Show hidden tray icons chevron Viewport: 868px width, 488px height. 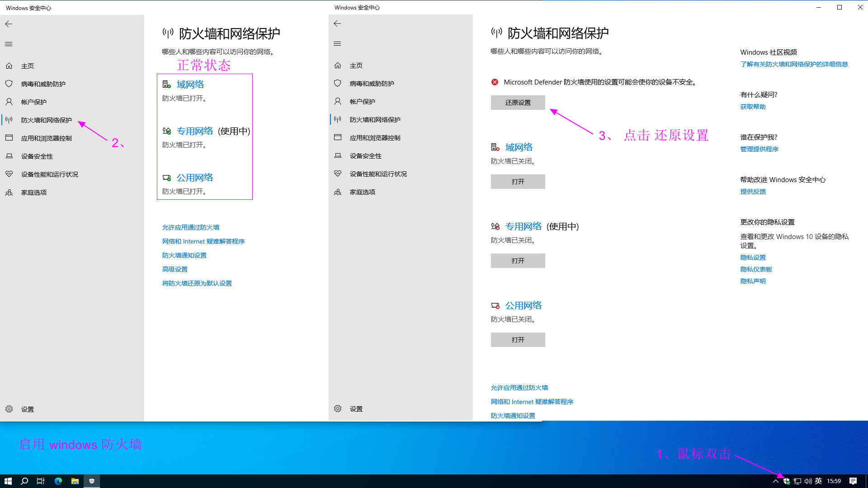tap(775, 481)
